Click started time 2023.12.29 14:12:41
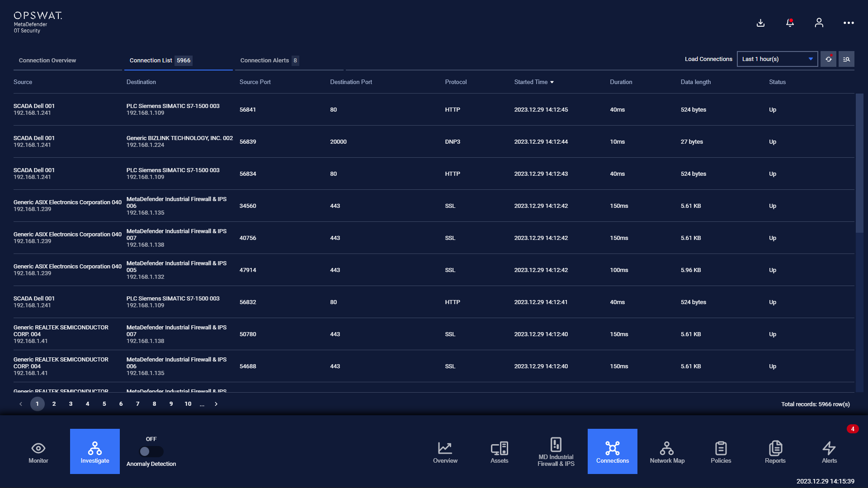The height and width of the screenshot is (488, 868). click(x=541, y=302)
